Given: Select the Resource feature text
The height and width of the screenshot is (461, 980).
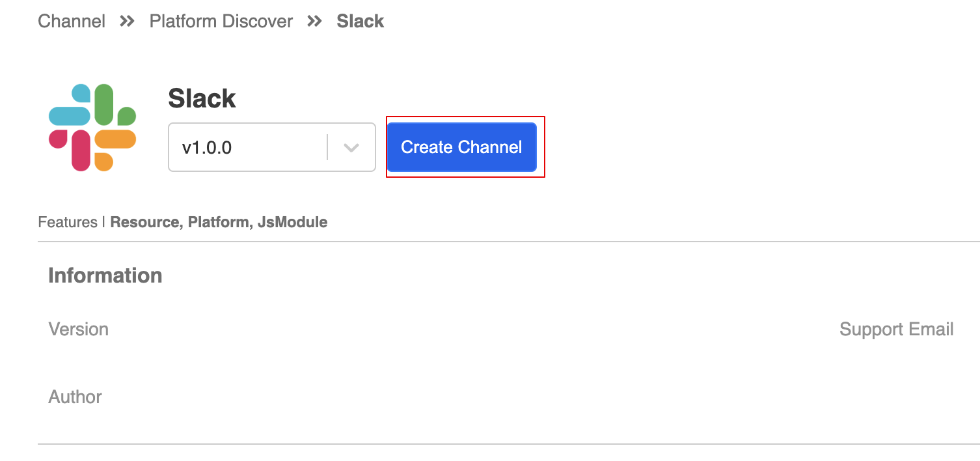Looking at the screenshot, I should pyautogui.click(x=145, y=223).
